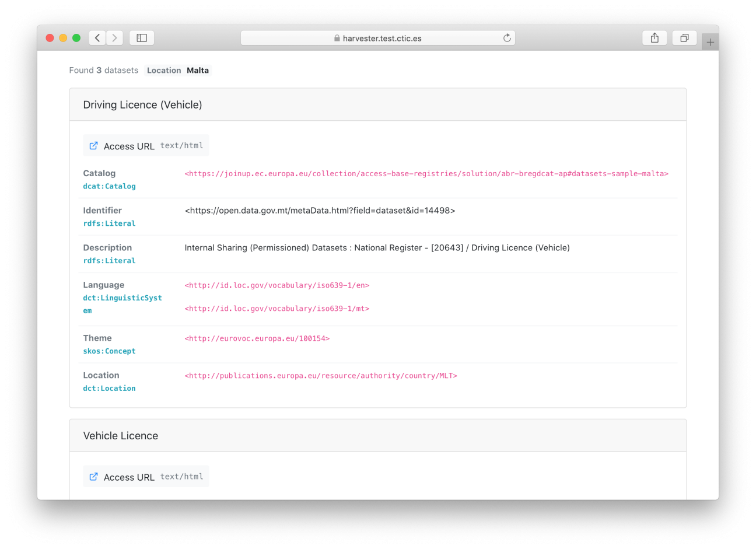The width and height of the screenshot is (756, 549).
Task: Click rdfs:Literal under Description
Action: click(x=109, y=261)
